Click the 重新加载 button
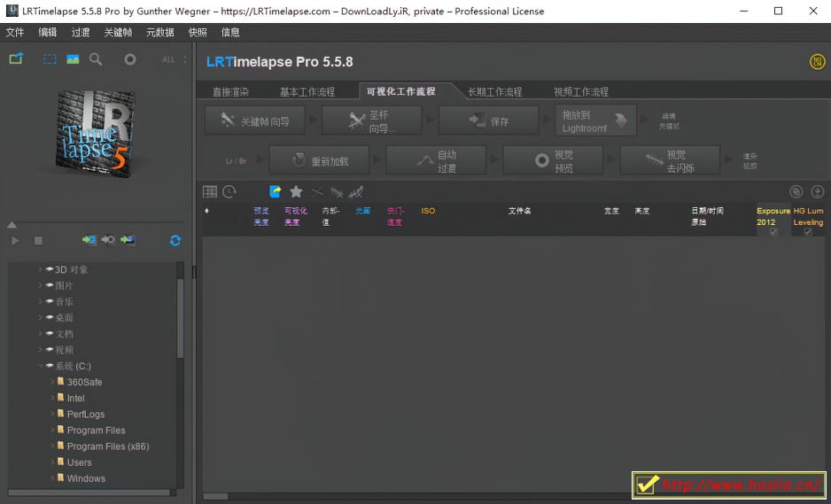Viewport: 831px width, 504px height. click(x=319, y=160)
